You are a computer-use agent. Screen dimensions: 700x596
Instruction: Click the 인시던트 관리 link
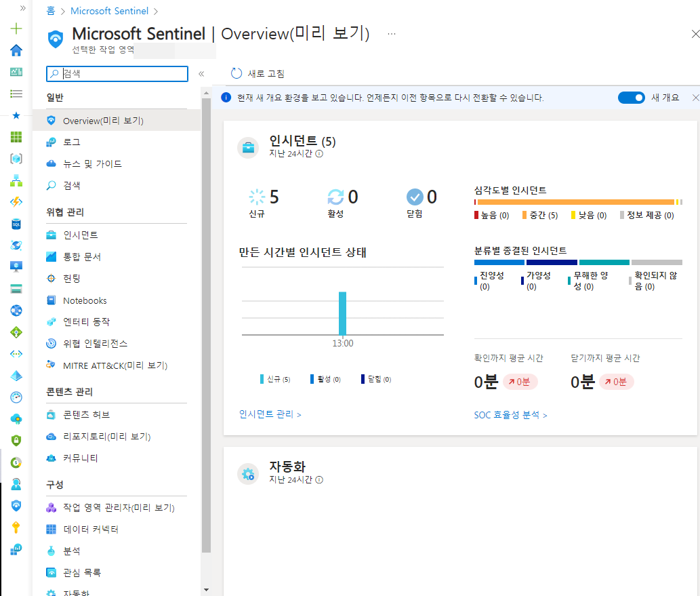[x=270, y=414]
